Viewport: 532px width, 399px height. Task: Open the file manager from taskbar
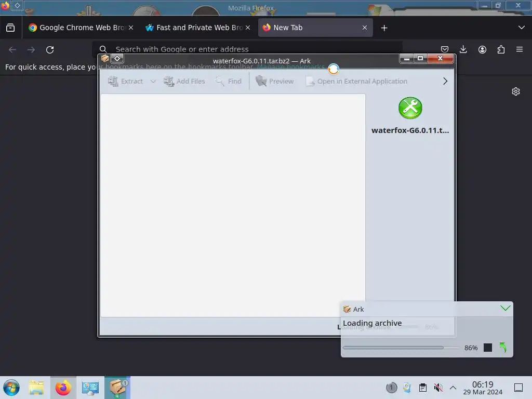pos(37,388)
